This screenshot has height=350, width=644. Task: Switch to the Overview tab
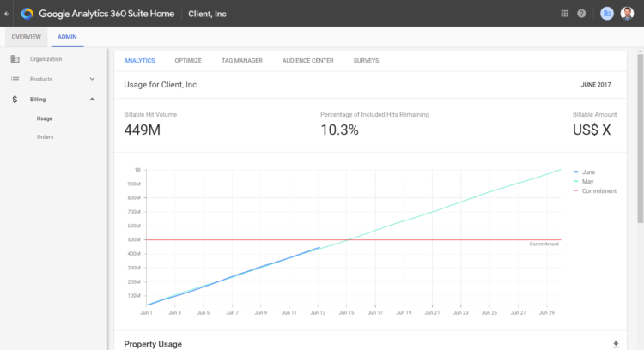[x=27, y=37]
